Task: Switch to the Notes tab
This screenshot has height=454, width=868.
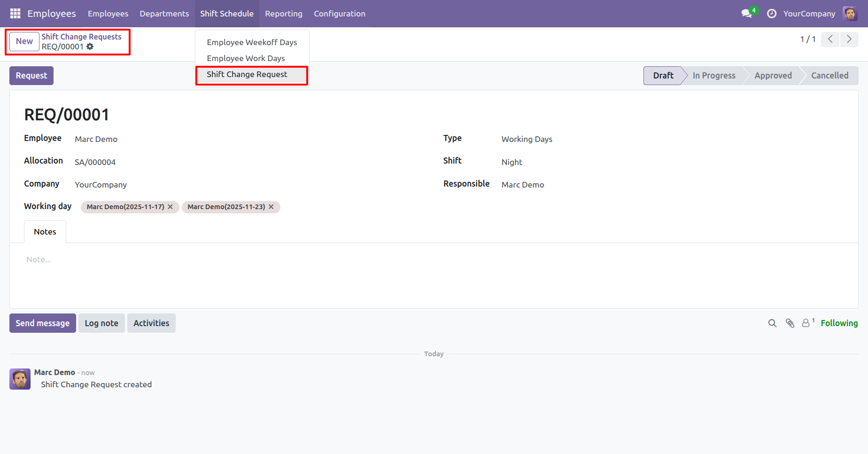Action: pos(45,232)
